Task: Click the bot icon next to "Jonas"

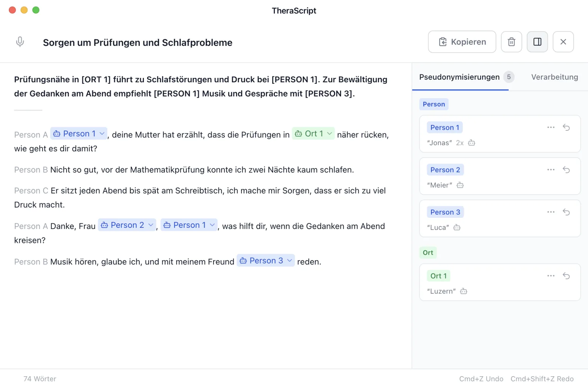Action: [x=472, y=143]
